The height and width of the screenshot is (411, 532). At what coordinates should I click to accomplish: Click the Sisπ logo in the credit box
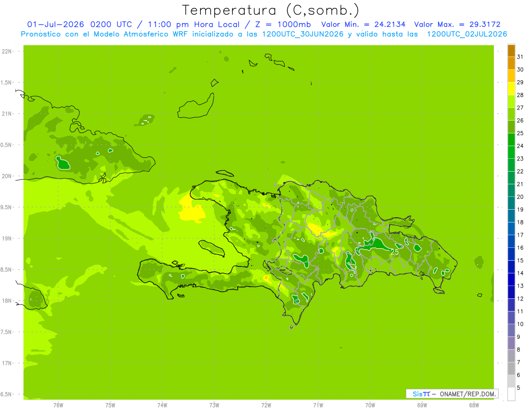pos(421,394)
